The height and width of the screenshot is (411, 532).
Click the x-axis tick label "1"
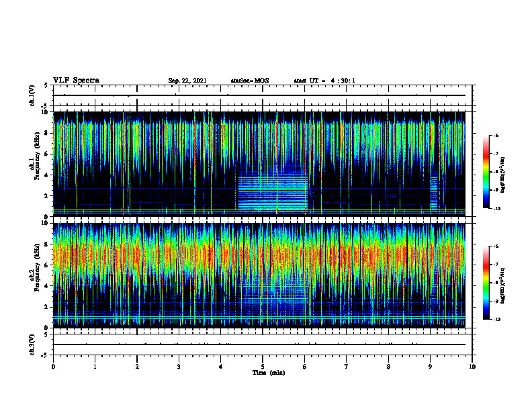[95, 367]
